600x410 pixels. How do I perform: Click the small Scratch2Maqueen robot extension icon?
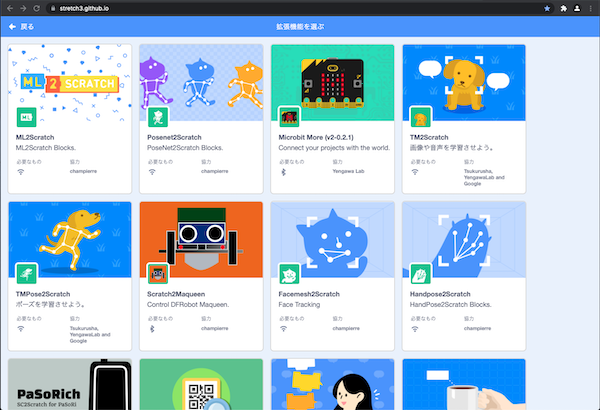click(158, 274)
